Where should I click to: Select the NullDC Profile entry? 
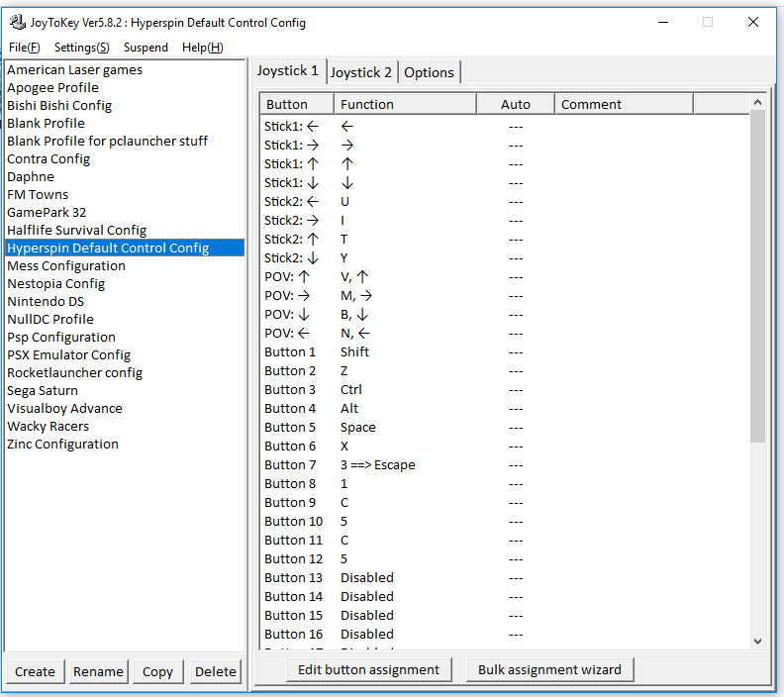pos(125,320)
